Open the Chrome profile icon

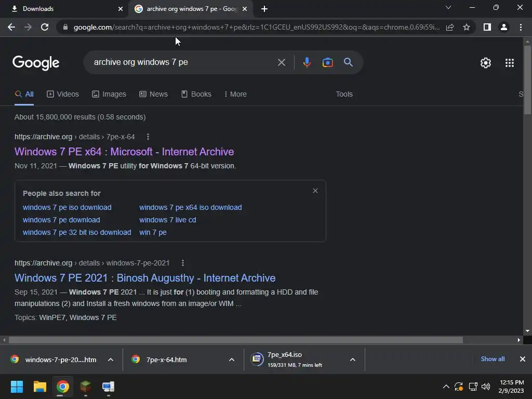click(504, 27)
